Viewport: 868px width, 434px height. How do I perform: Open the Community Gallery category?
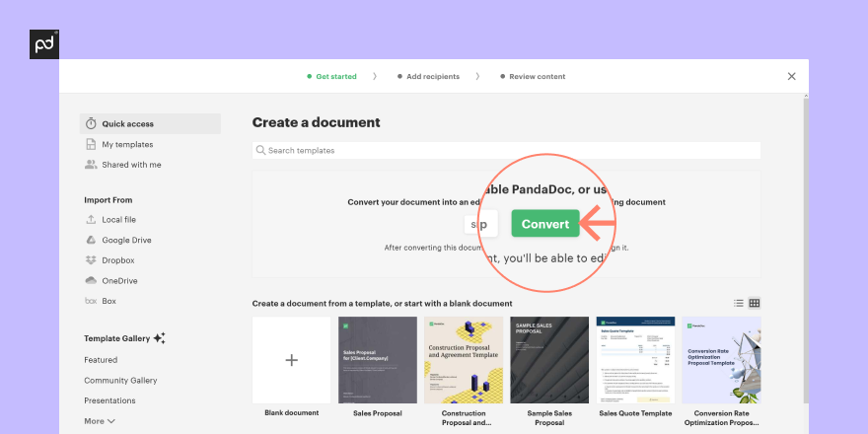point(120,381)
